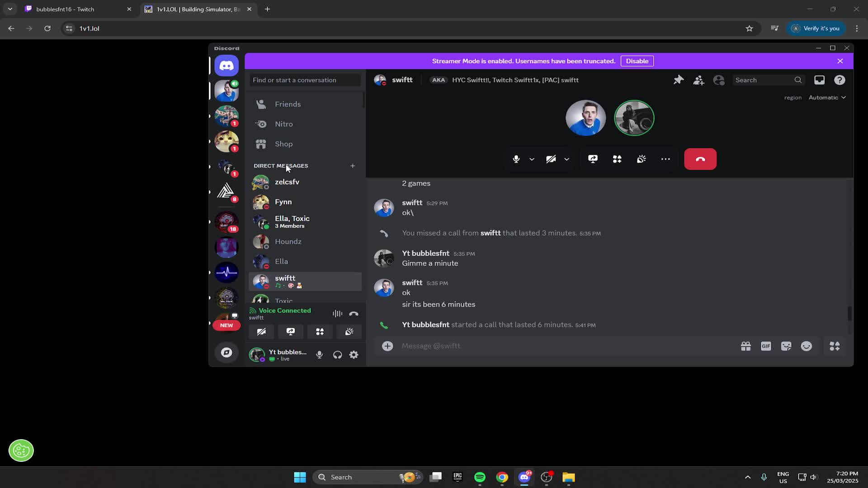Open Fynn direct message
This screenshot has height=488, width=868.
pyautogui.click(x=305, y=202)
